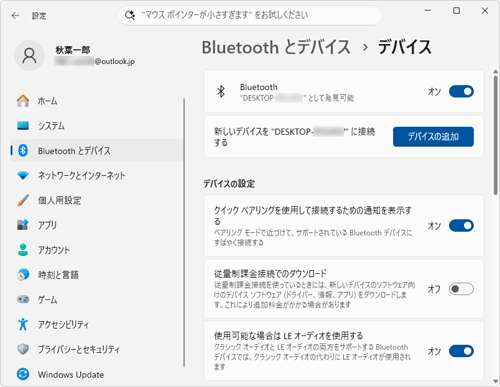Viewport: 500px width, 387px height.
Task: Open アカウント settings
Action: tap(97, 250)
